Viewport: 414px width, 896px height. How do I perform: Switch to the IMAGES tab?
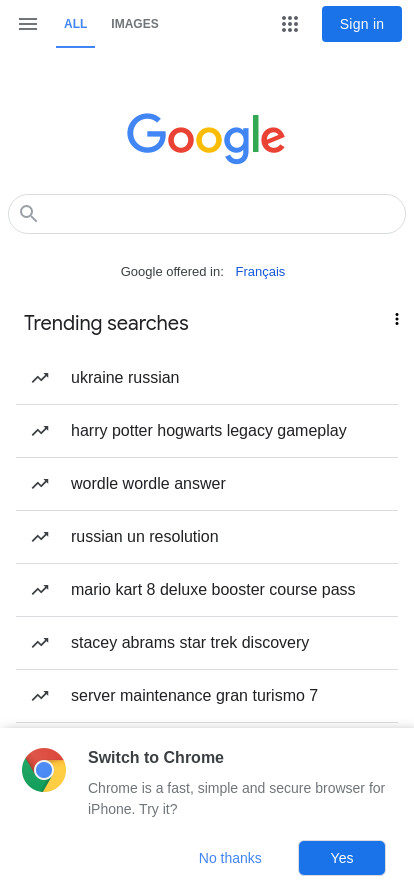tap(135, 24)
